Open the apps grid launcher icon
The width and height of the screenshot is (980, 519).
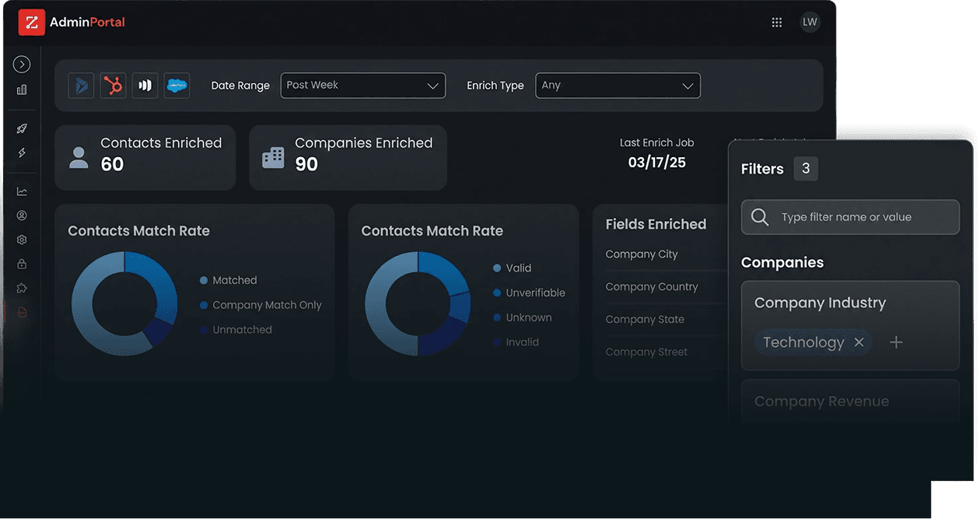(x=776, y=23)
